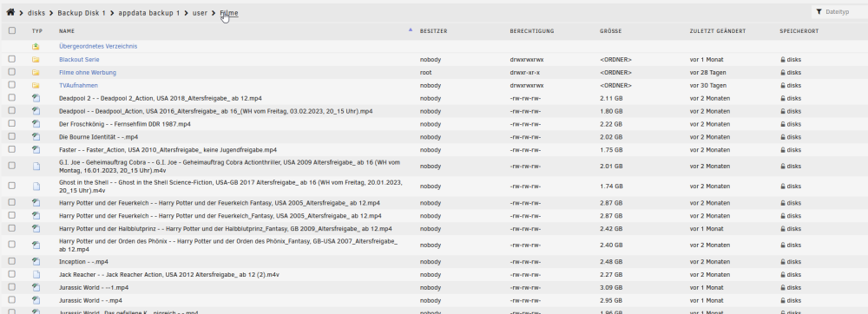Check the Der Froschkönig file checkbox
The image size is (868, 314).
pos(11,124)
